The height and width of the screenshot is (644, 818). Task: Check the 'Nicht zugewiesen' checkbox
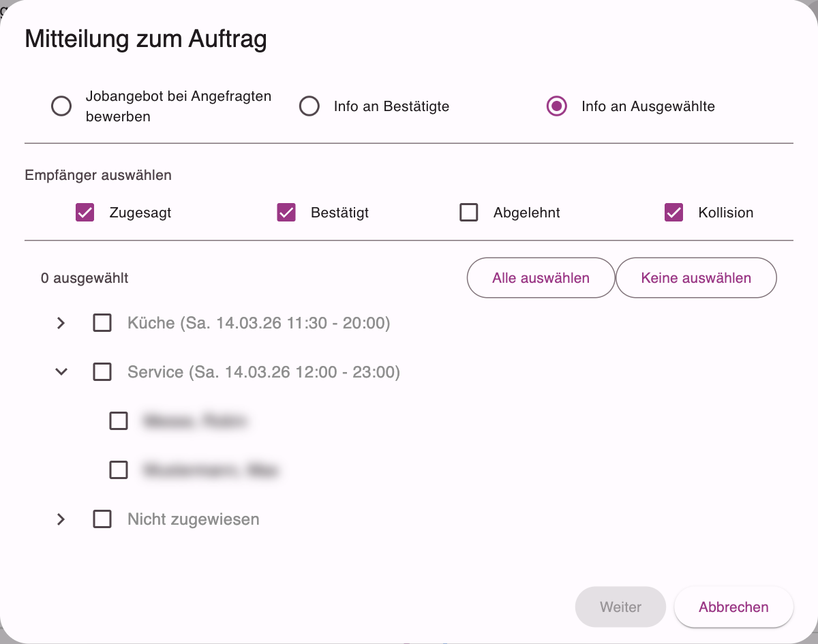(102, 519)
